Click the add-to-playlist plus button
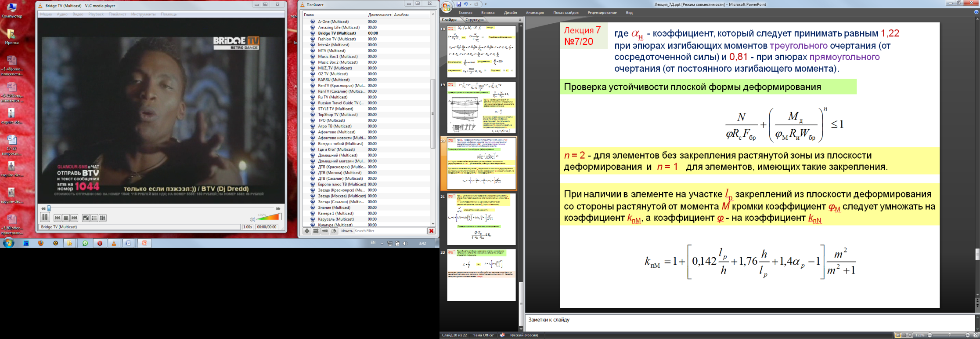 306,231
